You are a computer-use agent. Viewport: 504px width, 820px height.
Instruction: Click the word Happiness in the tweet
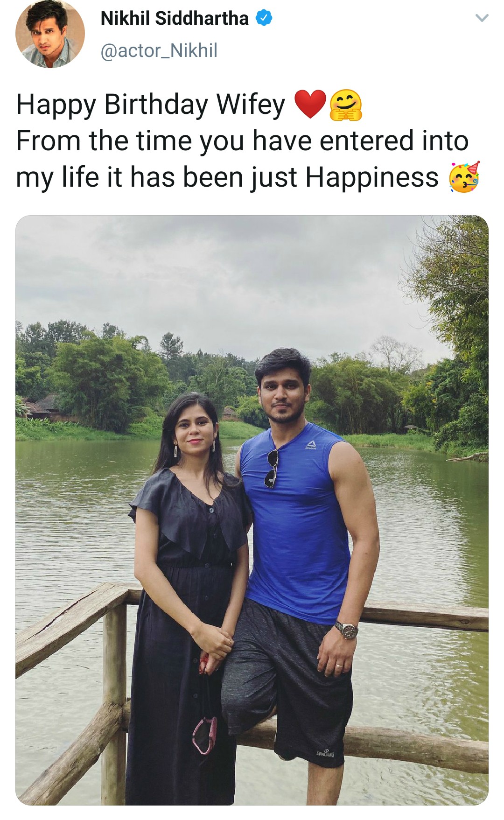[372, 177]
